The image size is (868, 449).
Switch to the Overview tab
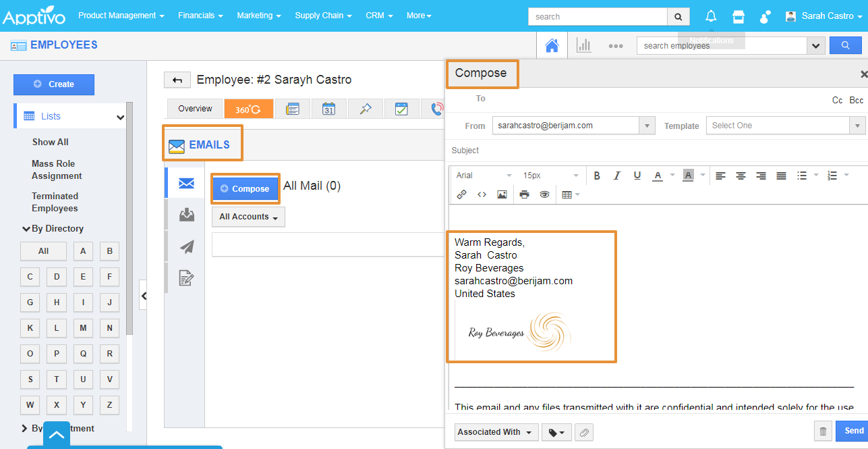coord(195,109)
